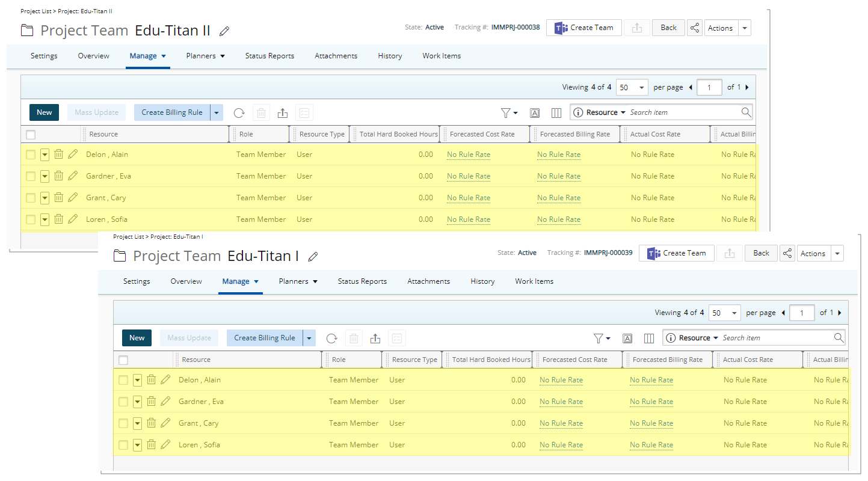Check Loren, Sofia row in Edu-Titan I
This screenshot has height=481, width=868.
coord(123,445)
